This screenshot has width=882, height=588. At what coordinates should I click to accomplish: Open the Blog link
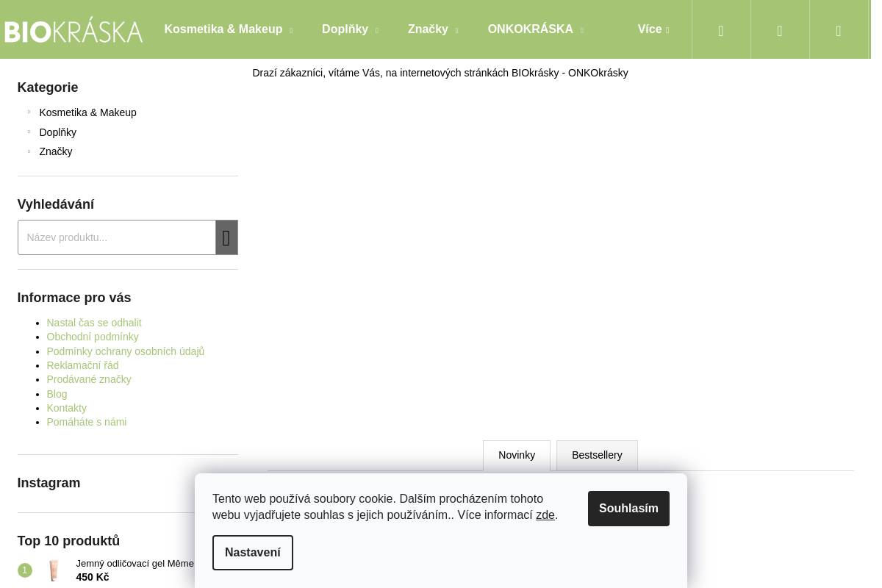click(x=57, y=394)
